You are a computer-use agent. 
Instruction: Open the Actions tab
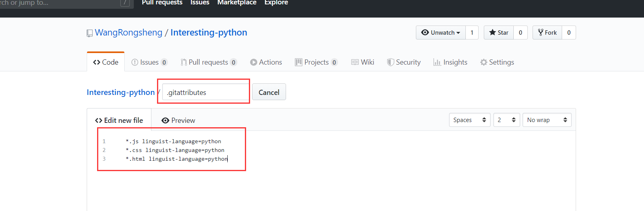(266, 62)
